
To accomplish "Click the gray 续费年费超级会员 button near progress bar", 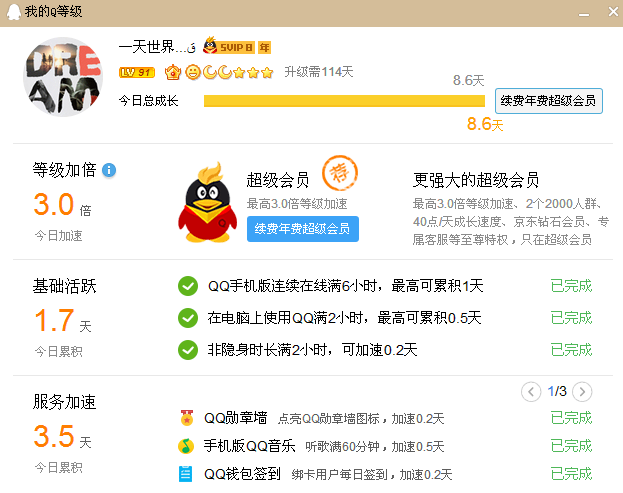I will point(548,101).
